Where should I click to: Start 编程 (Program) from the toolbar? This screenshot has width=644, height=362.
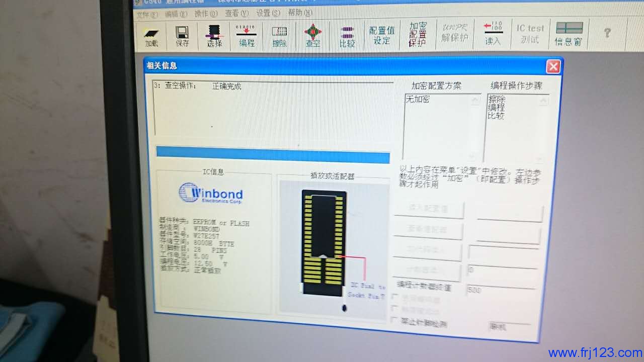[246, 36]
